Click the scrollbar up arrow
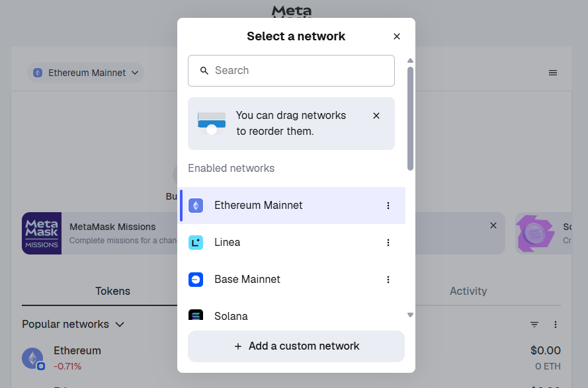 (x=410, y=60)
